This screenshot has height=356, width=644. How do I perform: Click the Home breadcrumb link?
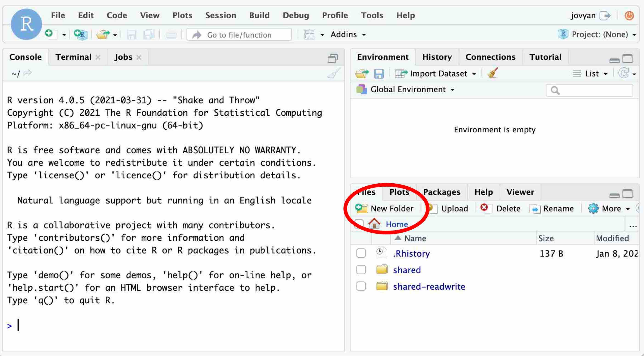[x=397, y=224]
